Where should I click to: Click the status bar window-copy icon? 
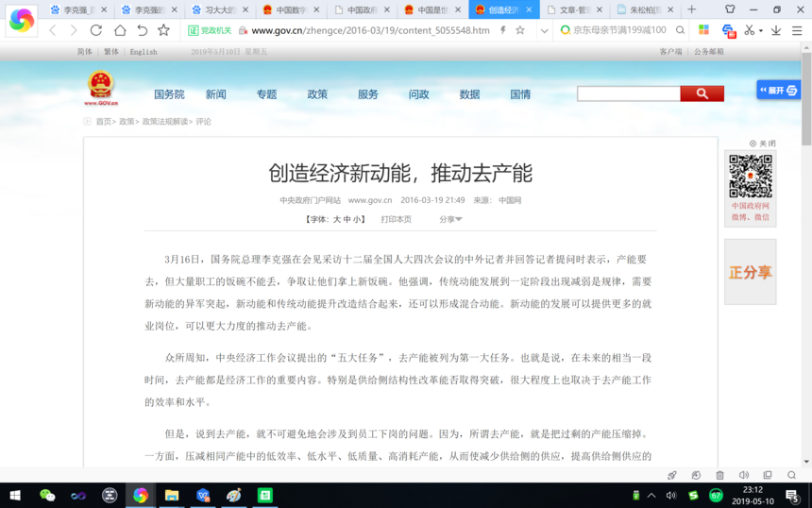click(x=768, y=475)
